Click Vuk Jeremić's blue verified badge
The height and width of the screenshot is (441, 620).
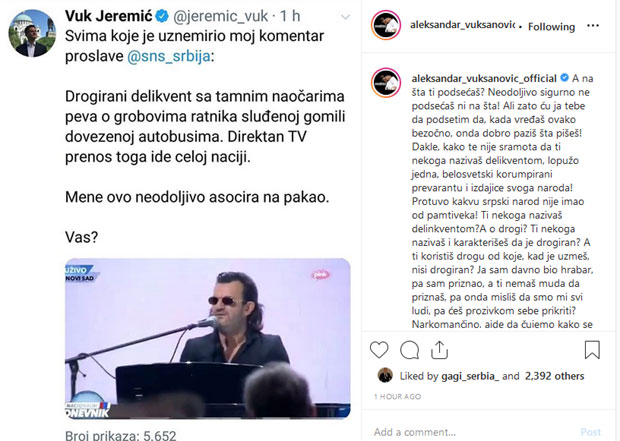coord(162,16)
